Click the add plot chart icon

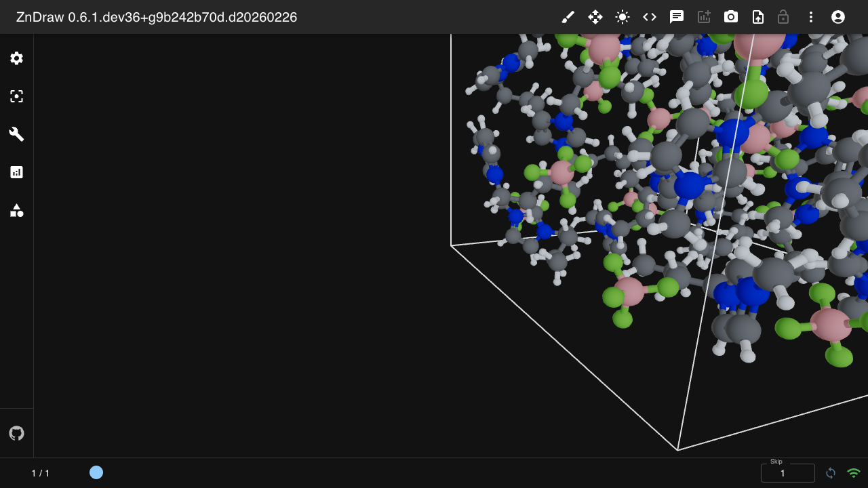(704, 17)
